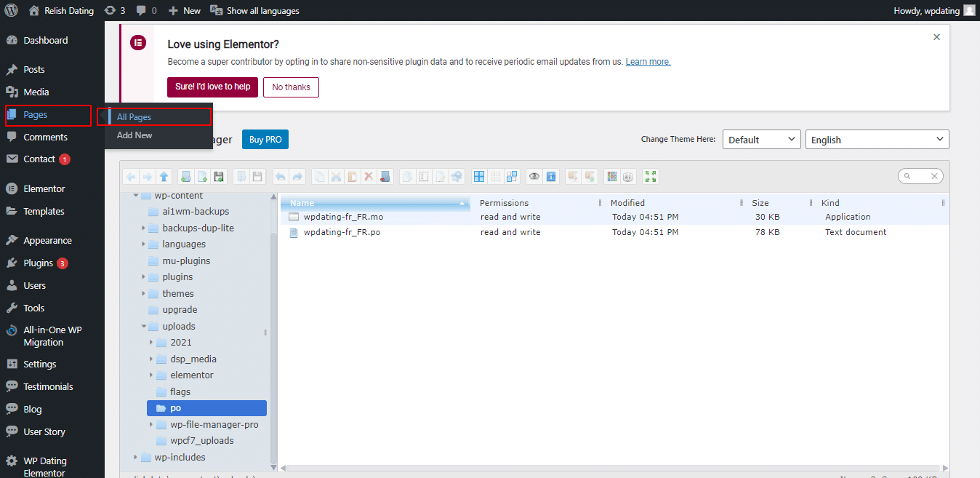The image size is (980, 478).
Task: Collapse the wp-content folder arrow
Action: tap(136, 196)
